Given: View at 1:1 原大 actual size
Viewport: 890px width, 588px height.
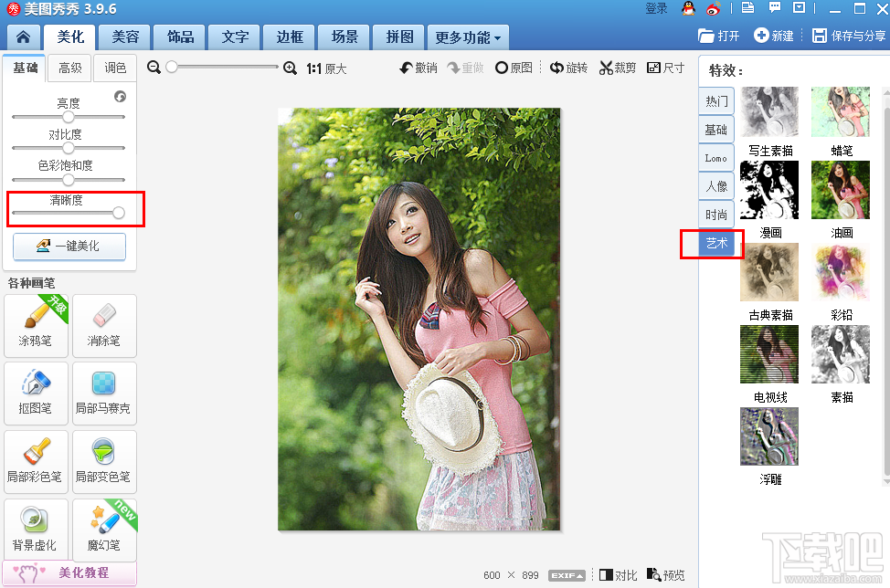Looking at the screenshot, I should pyautogui.click(x=326, y=68).
